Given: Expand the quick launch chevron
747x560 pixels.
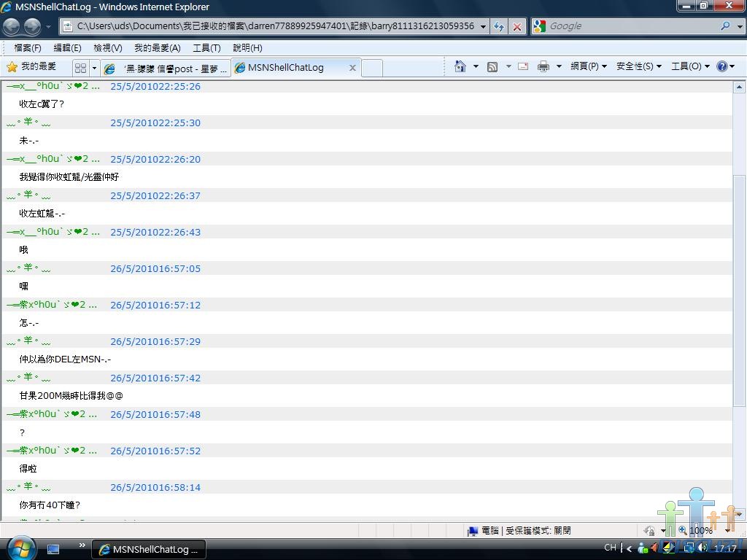Looking at the screenshot, I should click(x=82, y=545).
